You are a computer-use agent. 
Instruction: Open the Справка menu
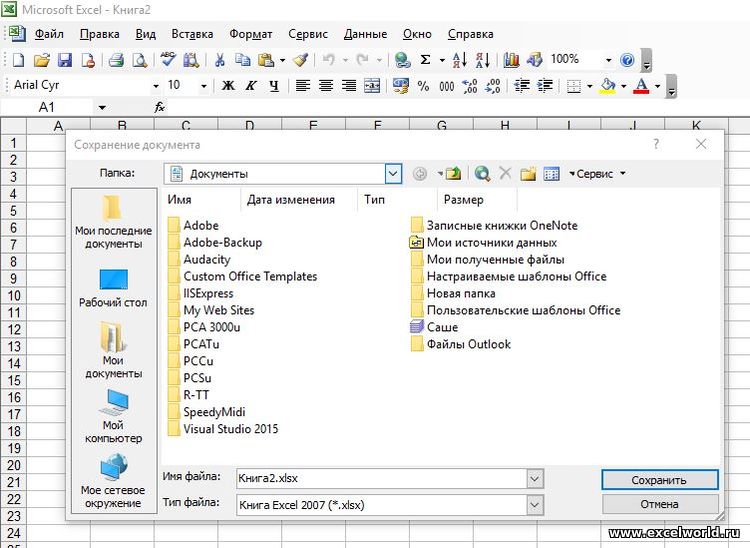471,34
